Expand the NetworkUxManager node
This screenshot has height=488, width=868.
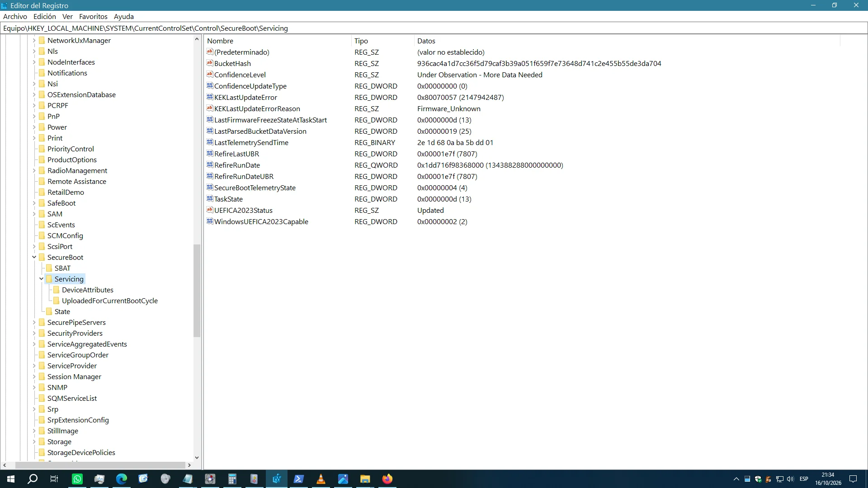click(34, 40)
